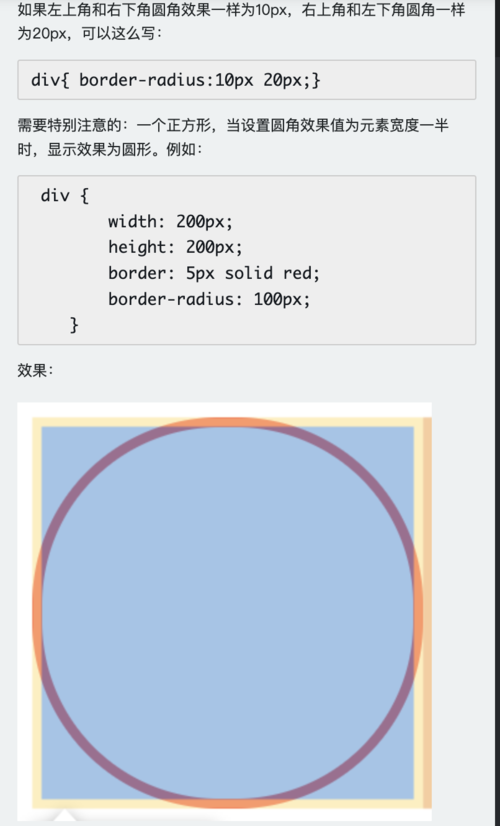This screenshot has width=500, height=826.
Task: Click the 'div {' opening line
Action: [65, 195]
